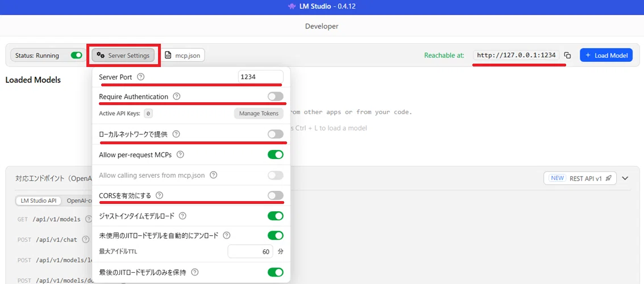
Task: Open the mcp.json file button
Action: pos(183,56)
